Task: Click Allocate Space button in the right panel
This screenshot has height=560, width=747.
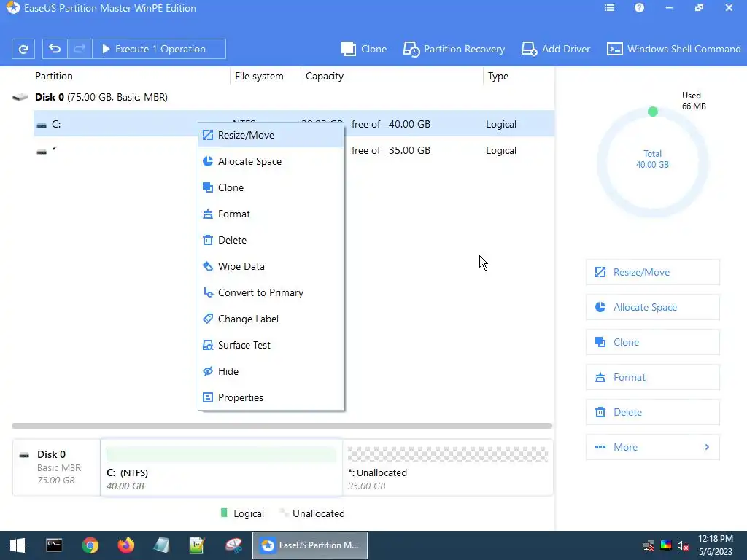Action: pos(653,307)
